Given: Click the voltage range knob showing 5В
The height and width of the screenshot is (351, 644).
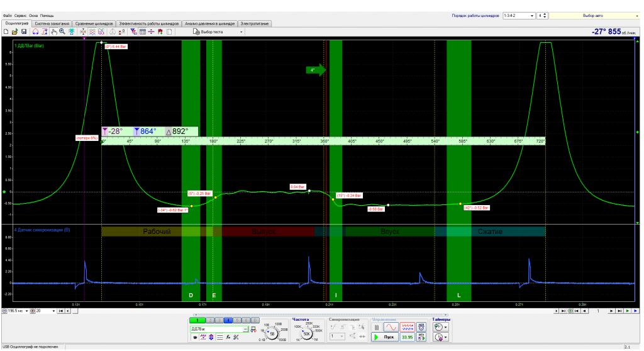Looking at the screenshot, I should point(272,334).
